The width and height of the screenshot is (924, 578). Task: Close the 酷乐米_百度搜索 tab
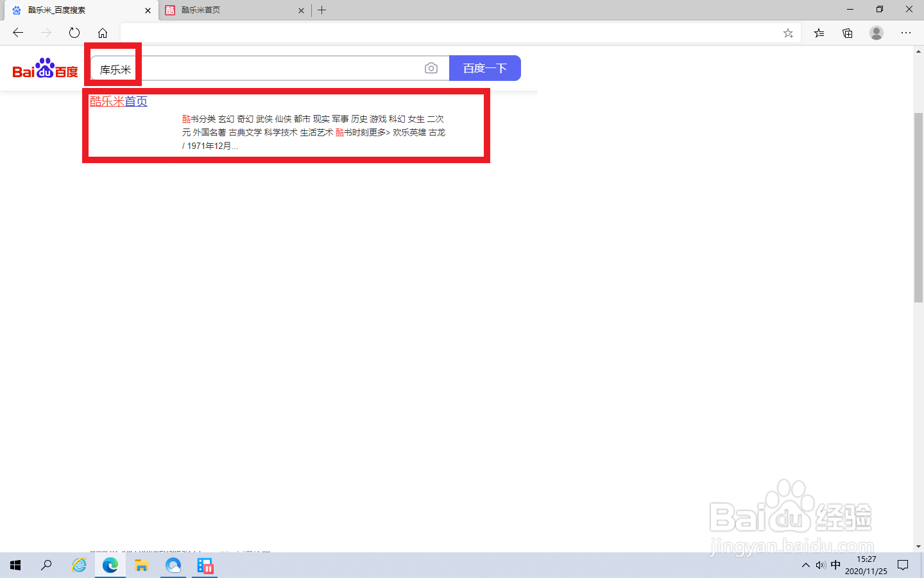click(148, 10)
